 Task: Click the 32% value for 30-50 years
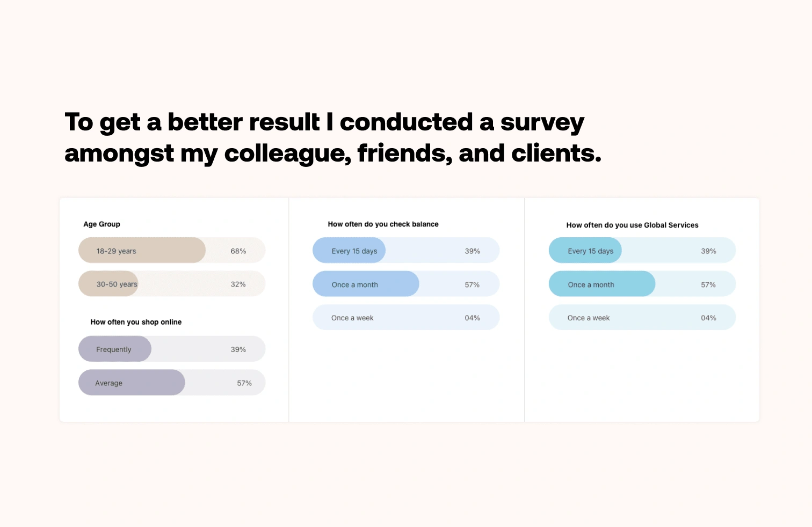coord(238,284)
